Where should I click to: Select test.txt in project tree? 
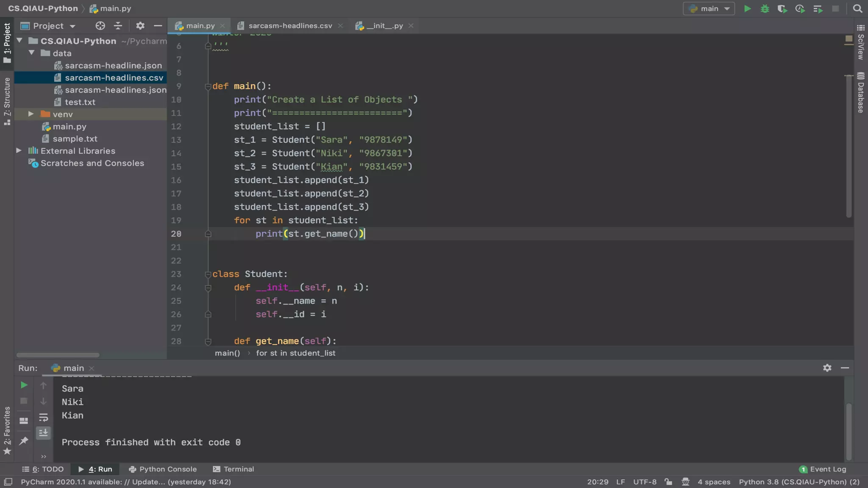(x=80, y=102)
